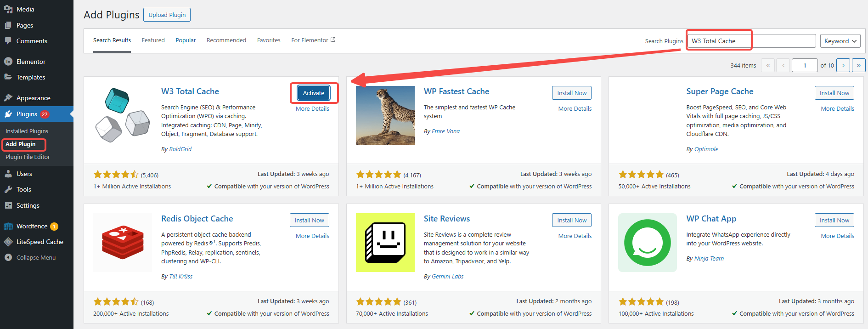Open the Plugin File Editor submenu
The height and width of the screenshot is (329, 868).
coord(28,157)
